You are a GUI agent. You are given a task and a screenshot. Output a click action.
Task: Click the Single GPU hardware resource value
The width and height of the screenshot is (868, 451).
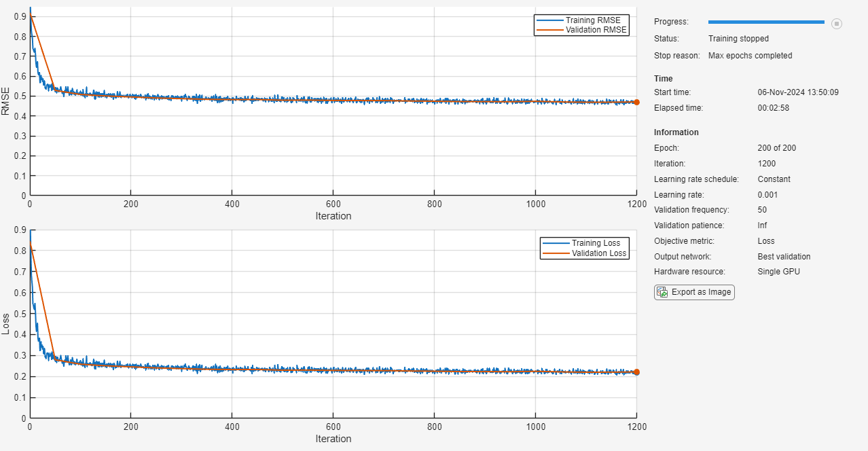click(779, 272)
